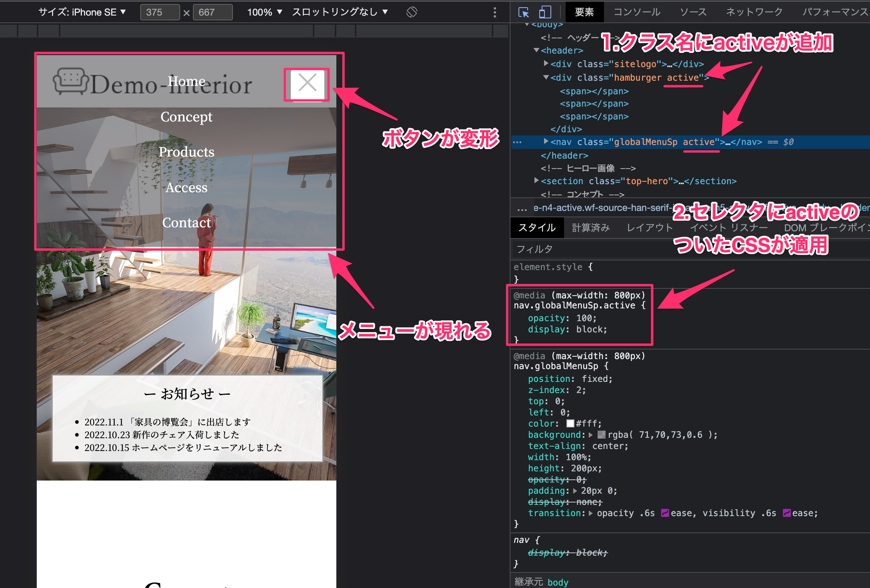Open the first ease timing editor swatch
The width and height of the screenshot is (870, 588).
(x=665, y=513)
